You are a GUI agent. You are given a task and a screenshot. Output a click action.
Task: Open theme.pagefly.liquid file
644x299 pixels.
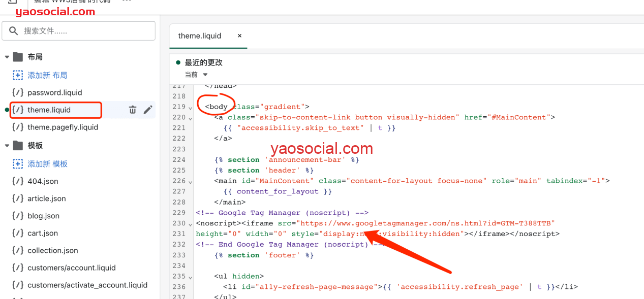pos(63,127)
